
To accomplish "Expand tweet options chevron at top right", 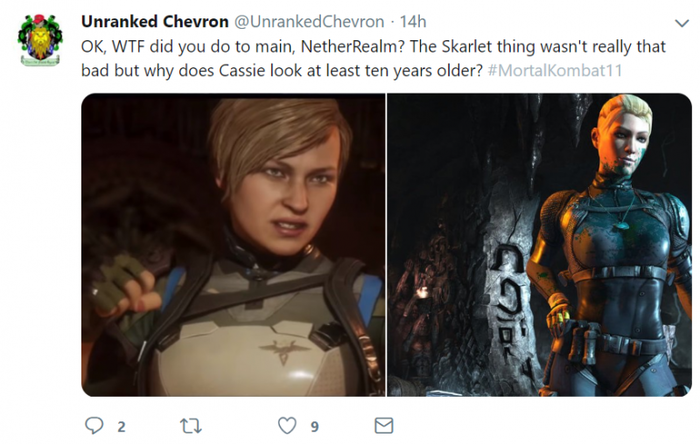I will [x=676, y=23].
